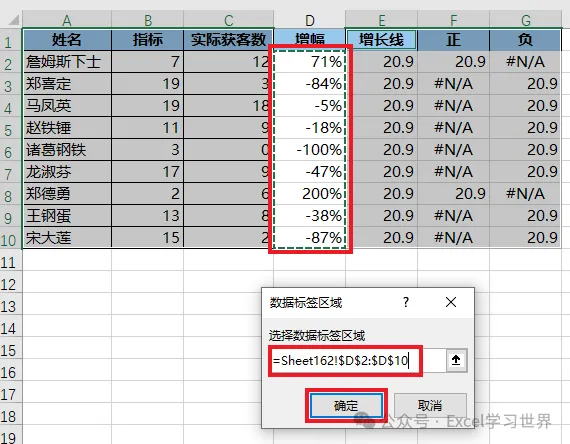Image resolution: width=570 pixels, height=444 pixels.
Task: Click name cell 宋大莲
Action: [67, 238]
